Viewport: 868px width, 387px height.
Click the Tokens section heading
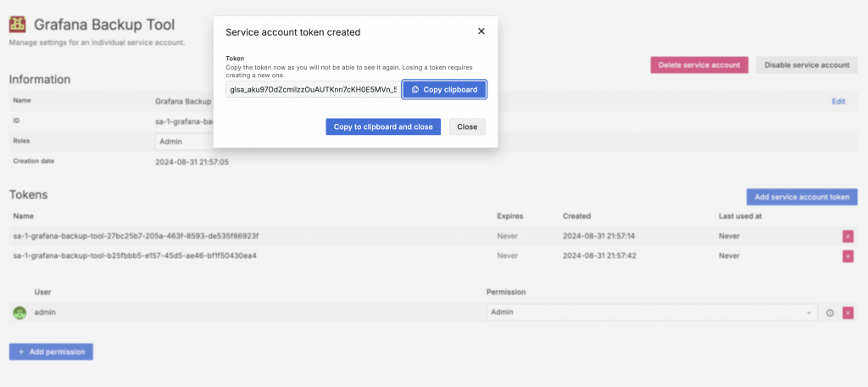point(28,194)
